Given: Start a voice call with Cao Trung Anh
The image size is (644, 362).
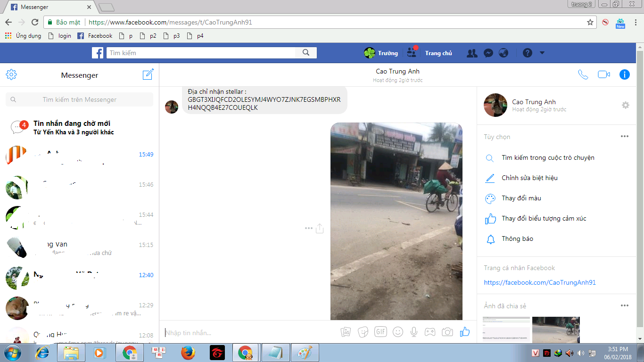Looking at the screenshot, I should 583,74.
